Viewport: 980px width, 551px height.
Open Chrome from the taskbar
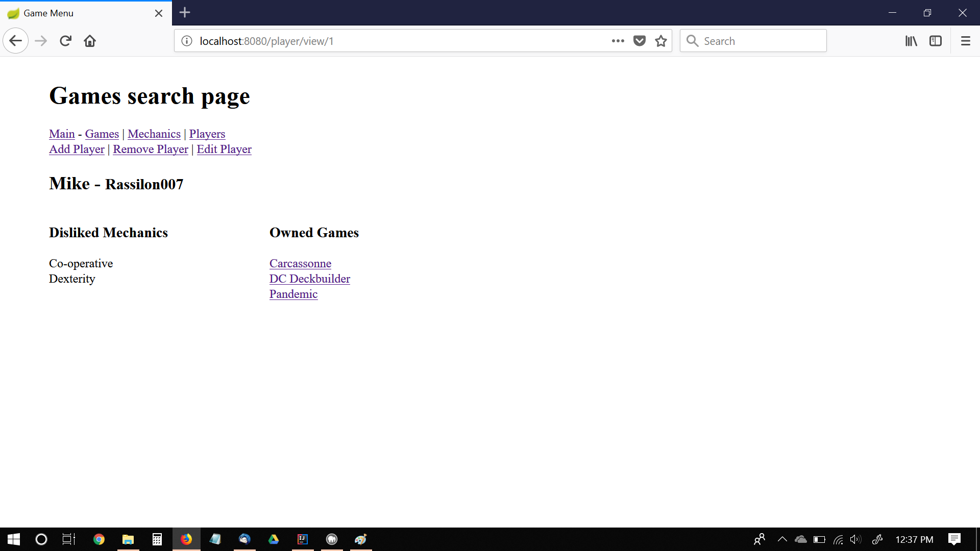pos(99,539)
